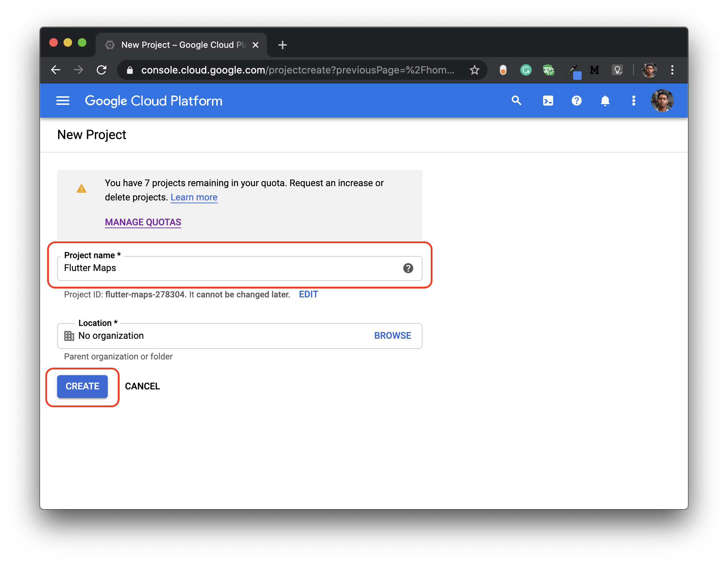Click EDIT next to Project ID
The height and width of the screenshot is (562, 728).
coord(308,294)
